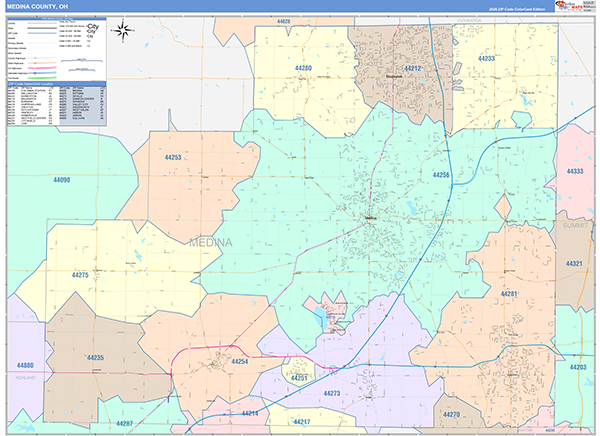Click the ZIP code label 44203

coord(578,367)
